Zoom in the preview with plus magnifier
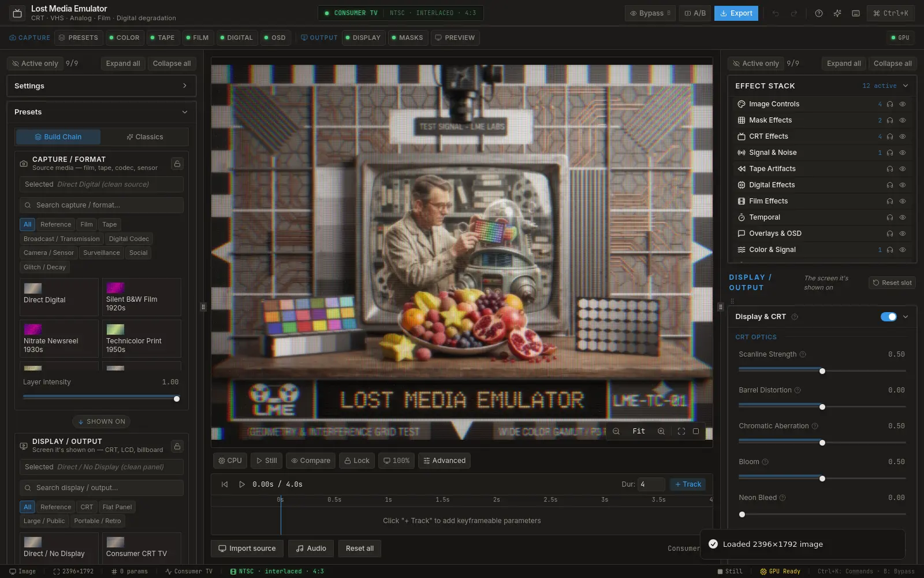 [661, 431]
